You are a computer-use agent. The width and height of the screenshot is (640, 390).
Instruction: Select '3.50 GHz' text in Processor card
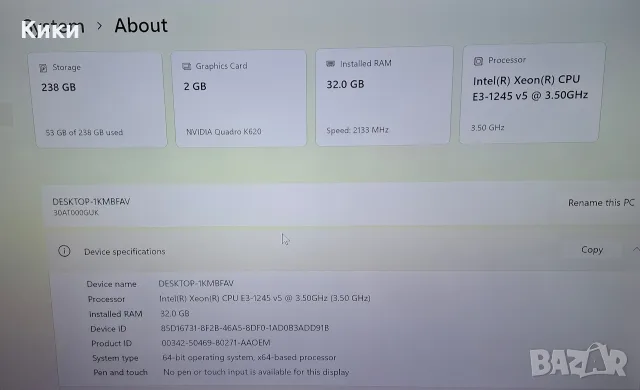click(x=487, y=128)
